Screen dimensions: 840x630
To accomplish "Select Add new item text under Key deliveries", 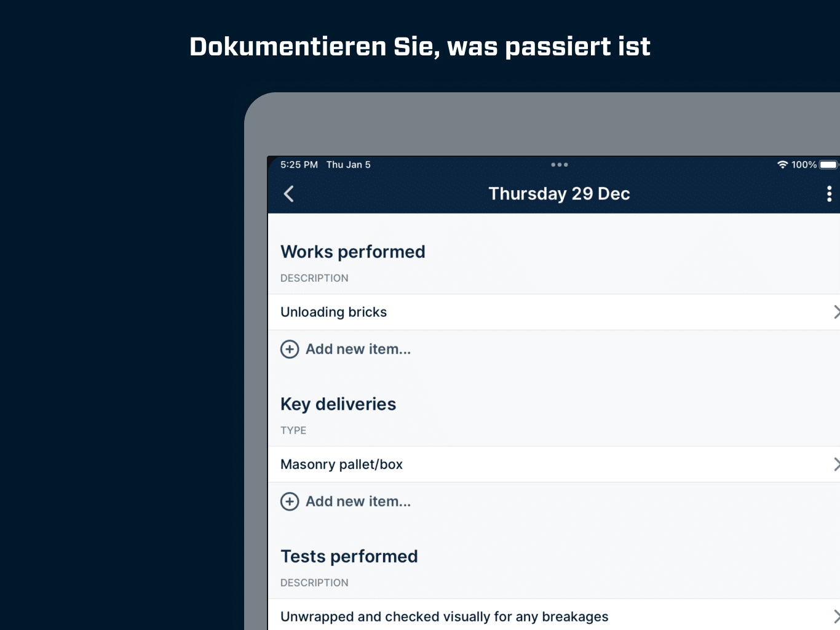I will click(358, 501).
